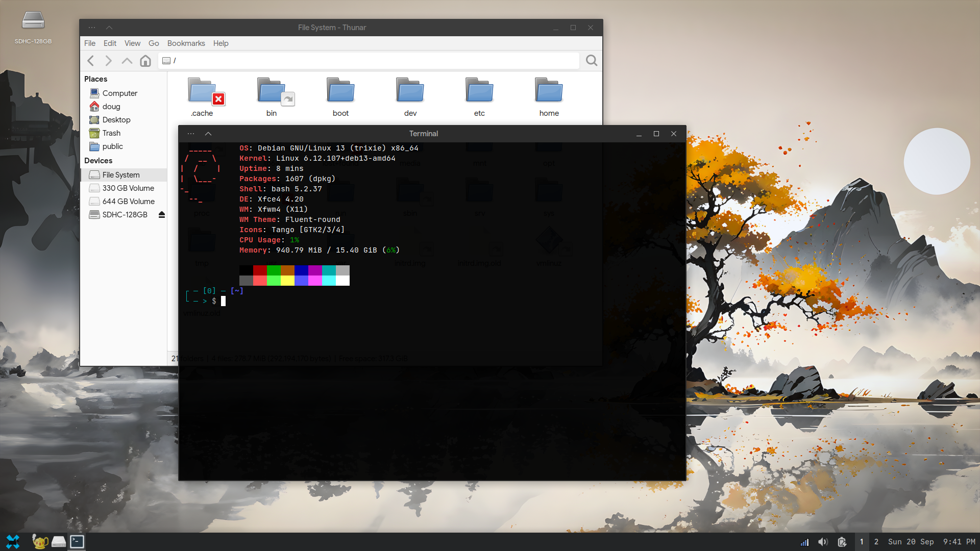This screenshot has width=980, height=551.
Task: Switch to workspace 2
Action: pos(876,542)
